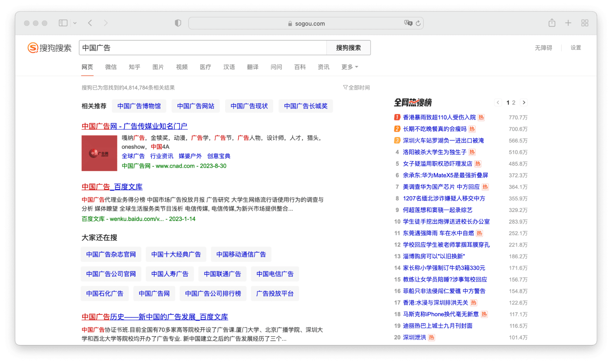Open 马斯克称iPhone换代毫无新意 topic
This screenshot has height=364, width=612.
point(441,314)
